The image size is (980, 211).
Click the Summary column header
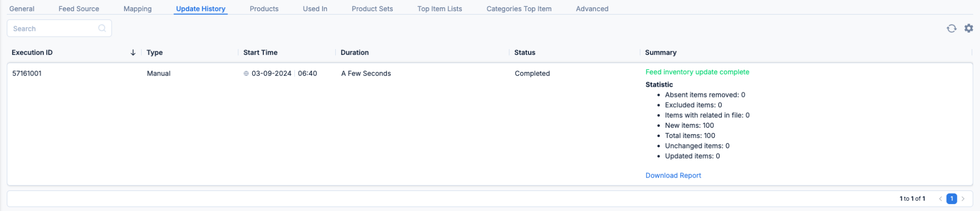(660, 52)
